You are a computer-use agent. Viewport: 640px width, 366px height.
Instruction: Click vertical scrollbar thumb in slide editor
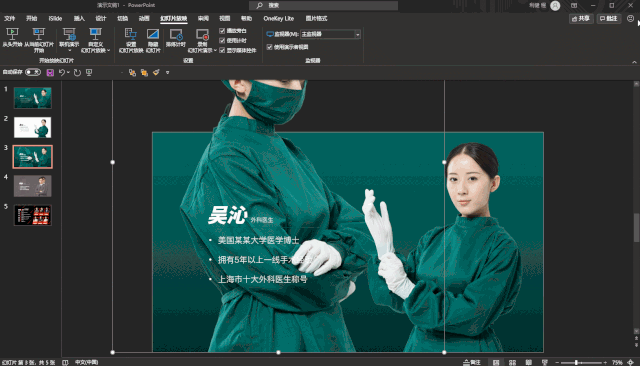(x=636, y=227)
